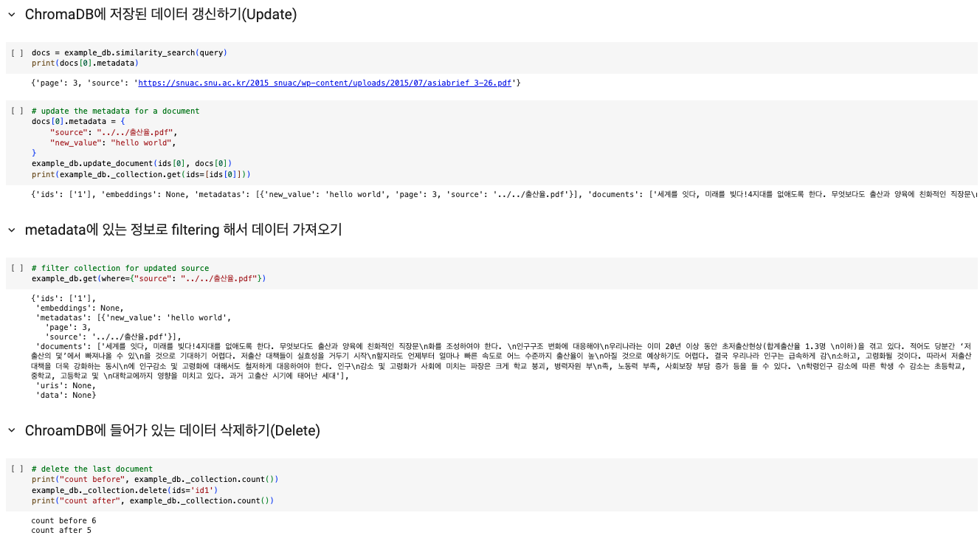Click the multi-line output line "'page': 3,"
980x541 pixels.
coord(68,327)
